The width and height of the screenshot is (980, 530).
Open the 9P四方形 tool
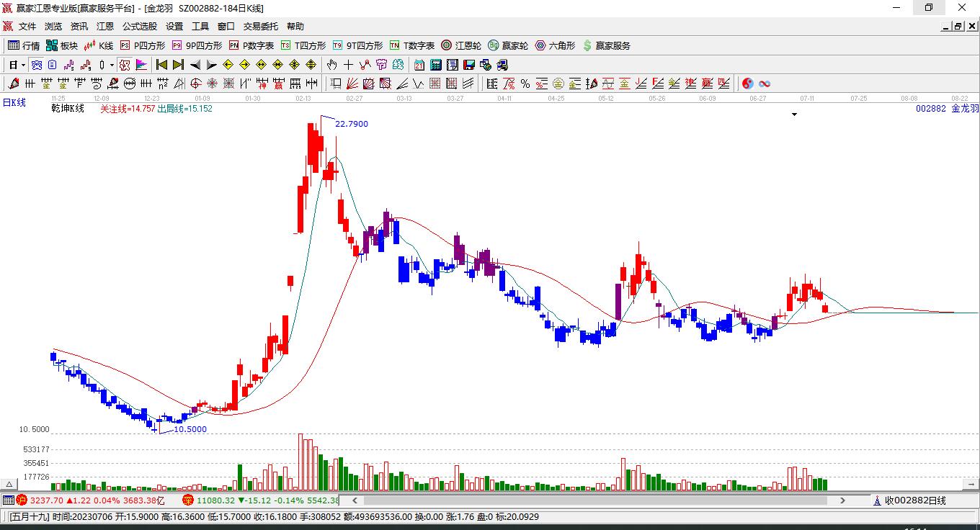click(x=197, y=45)
